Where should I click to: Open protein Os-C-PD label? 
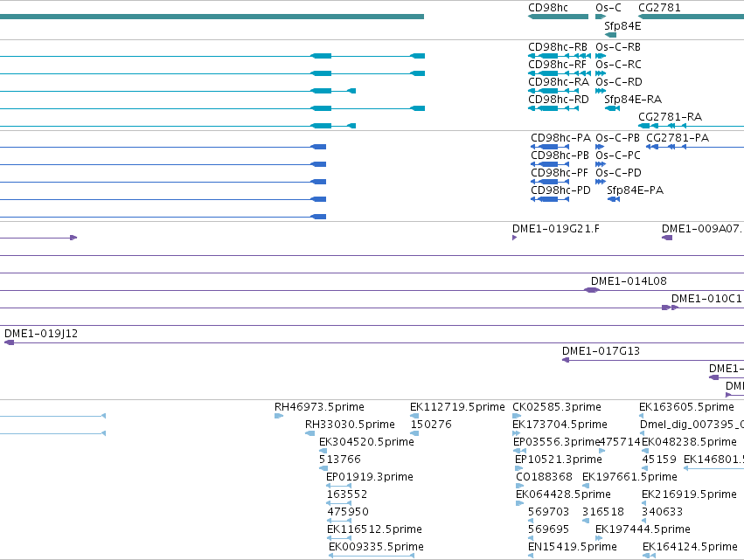(618, 173)
